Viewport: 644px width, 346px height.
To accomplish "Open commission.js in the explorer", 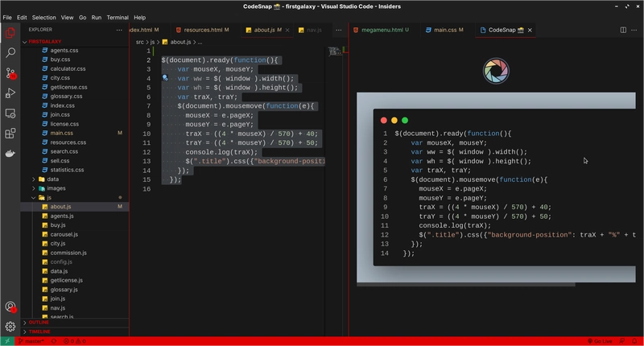I will (x=68, y=253).
